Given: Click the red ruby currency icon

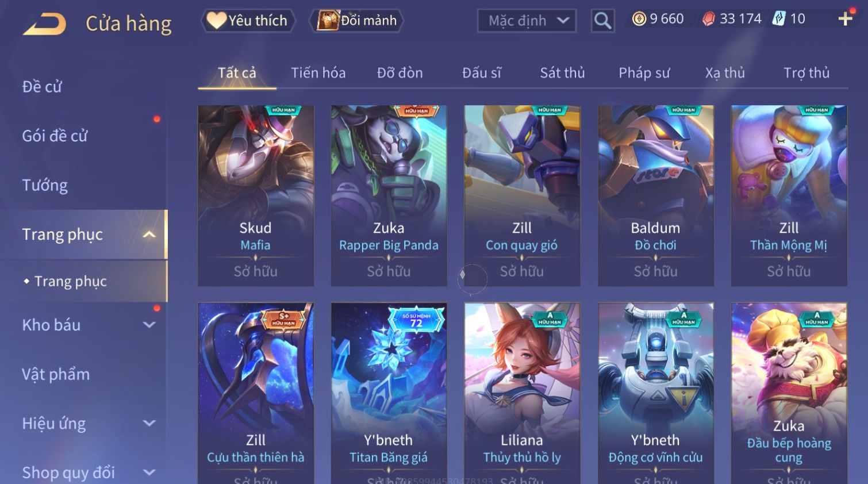Looking at the screenshot, I should pyautogui.click(x=709, y=19).
